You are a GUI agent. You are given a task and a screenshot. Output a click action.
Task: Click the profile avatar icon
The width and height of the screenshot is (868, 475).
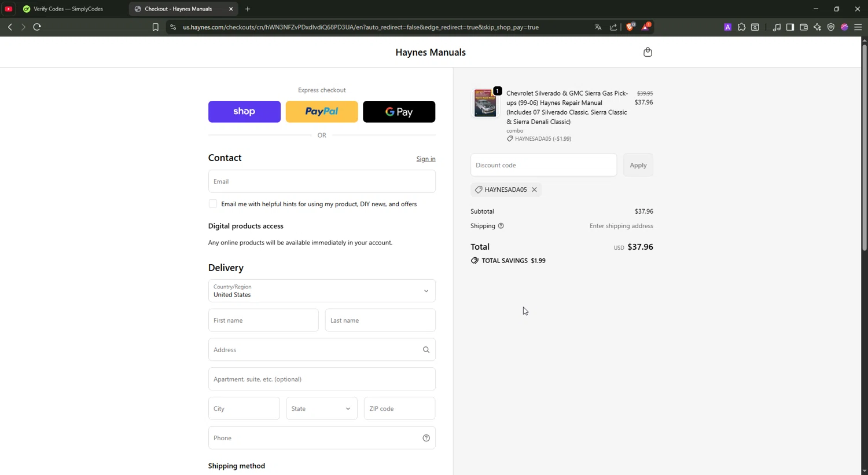tap(844, 27)
